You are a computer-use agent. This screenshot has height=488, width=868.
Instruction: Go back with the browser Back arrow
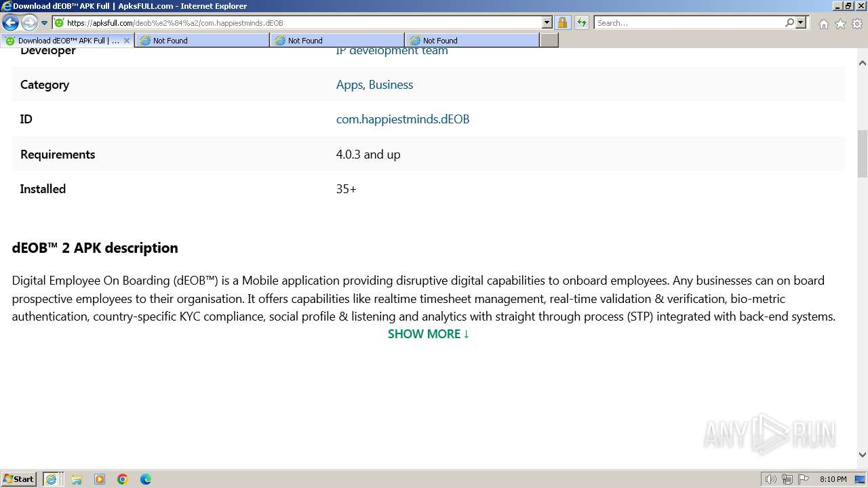10,22
